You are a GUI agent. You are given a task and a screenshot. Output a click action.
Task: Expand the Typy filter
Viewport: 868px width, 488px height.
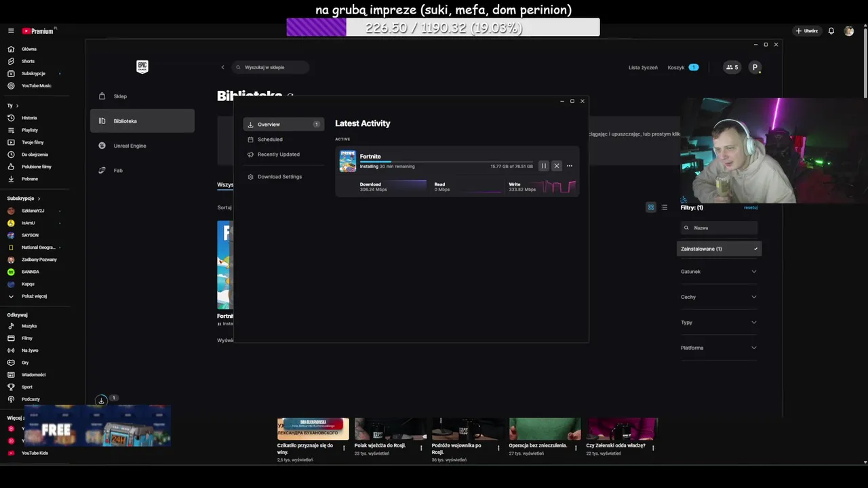click(719, 323)
